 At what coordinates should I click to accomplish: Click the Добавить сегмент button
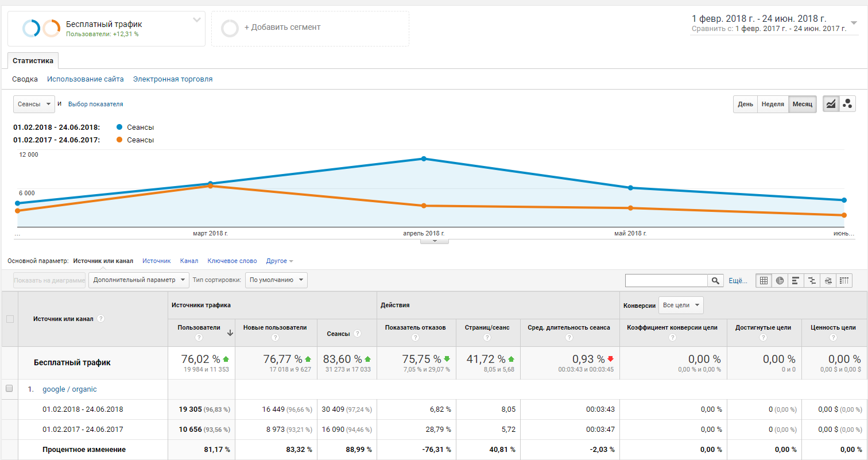point(310,28)
